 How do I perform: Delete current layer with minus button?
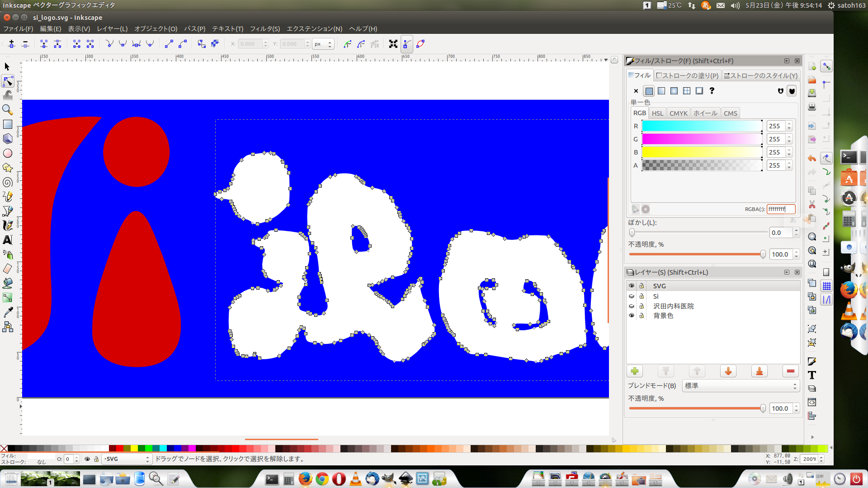pyautogui.click(x=791, y=371)
